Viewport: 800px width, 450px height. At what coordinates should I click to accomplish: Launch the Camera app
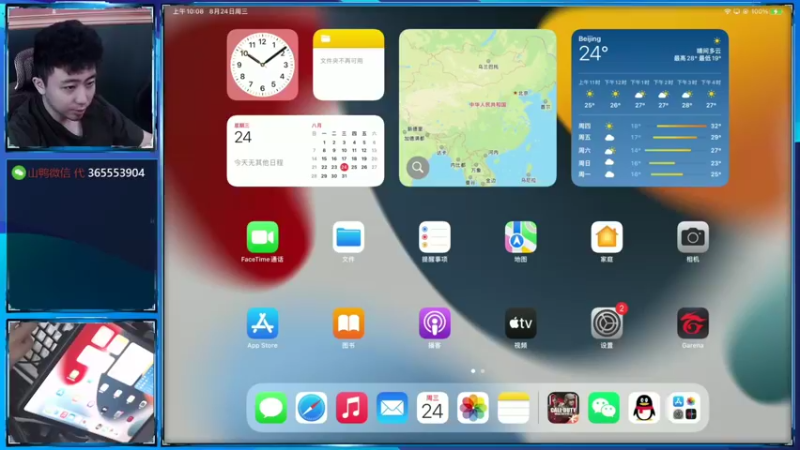pyautogui.click(x=693, y=237)
